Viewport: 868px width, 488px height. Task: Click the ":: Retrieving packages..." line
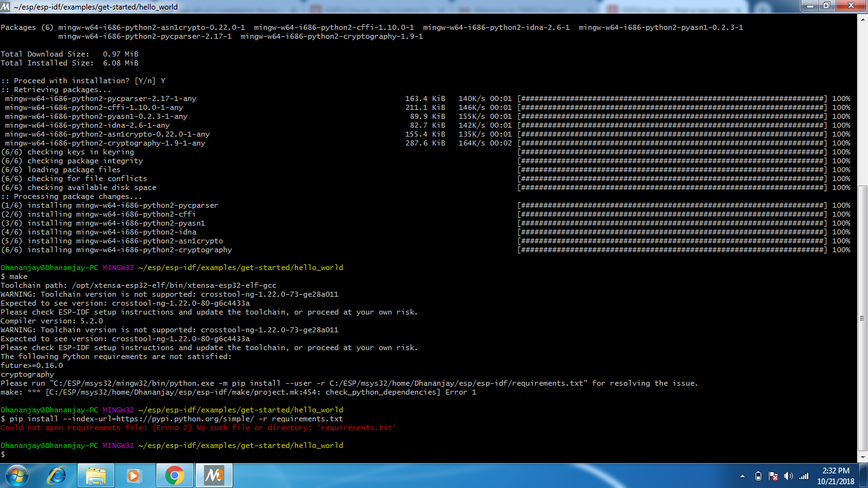click(x=56, y=90)
